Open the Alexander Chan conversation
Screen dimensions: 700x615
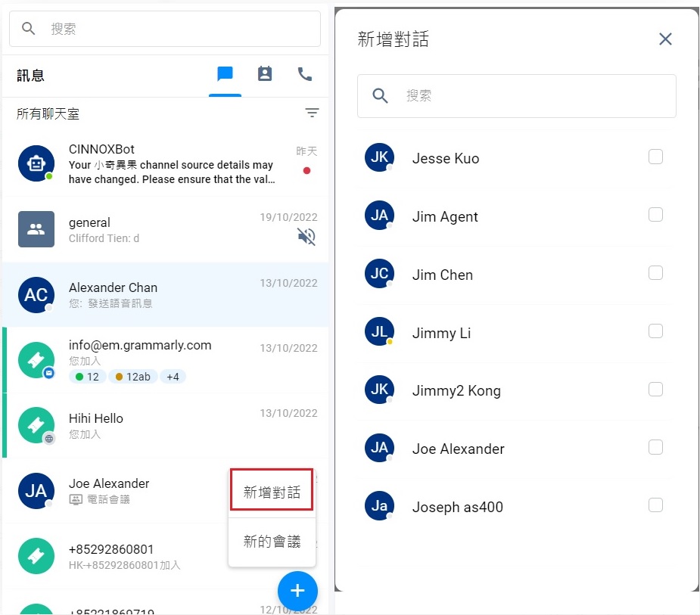click(166, 294)
